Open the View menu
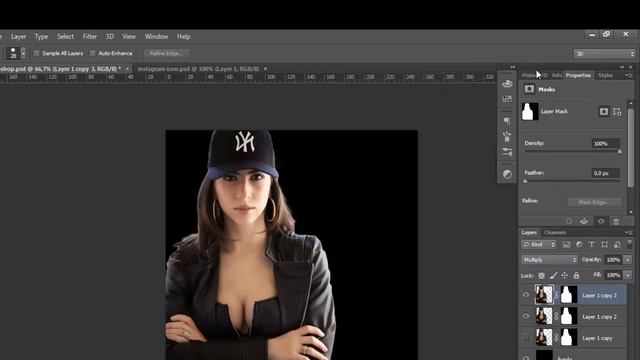Viewport: 640px width, 360px height. pyautogui.click(x=129, y=36)
